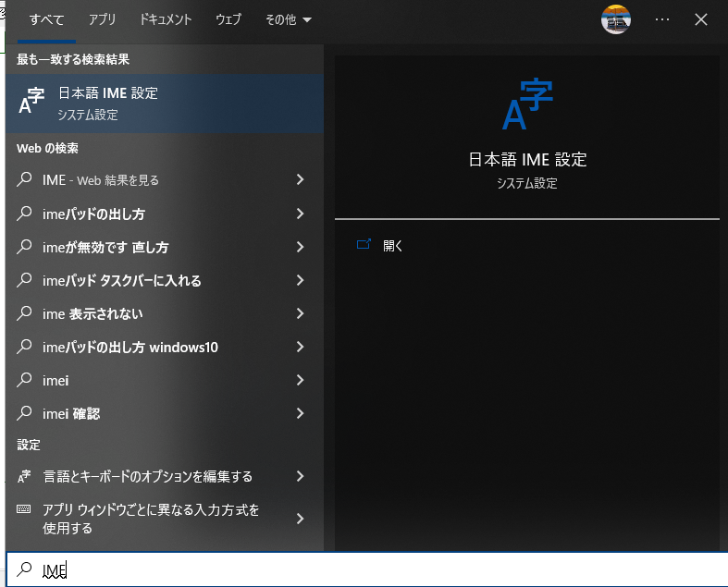728x587 pixels.
Task: Expand arrow for アプリ ウィンドウごとに異なる入力方式
Action: coord(300,519)
